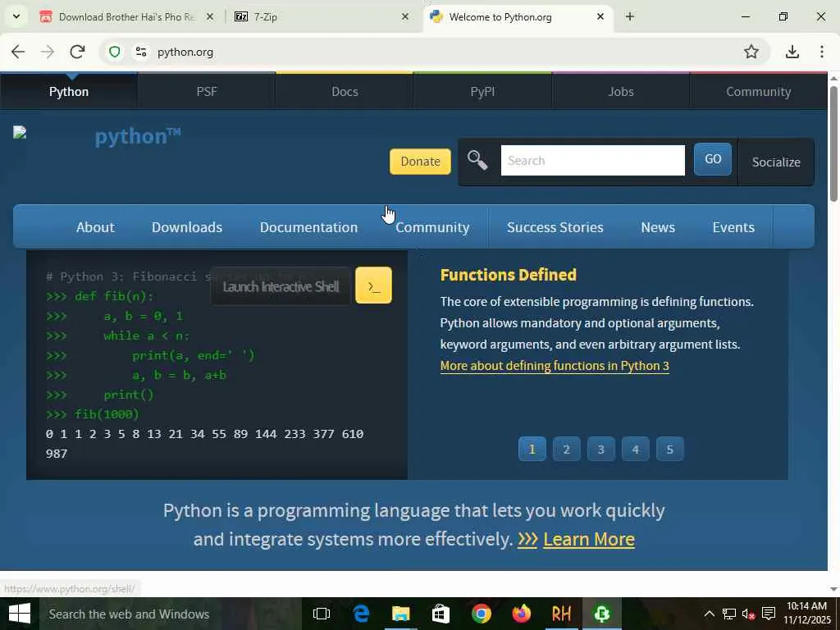Bookmark this page with the star icon
Viewport: 840px width, 630px height.
[751, 52]
